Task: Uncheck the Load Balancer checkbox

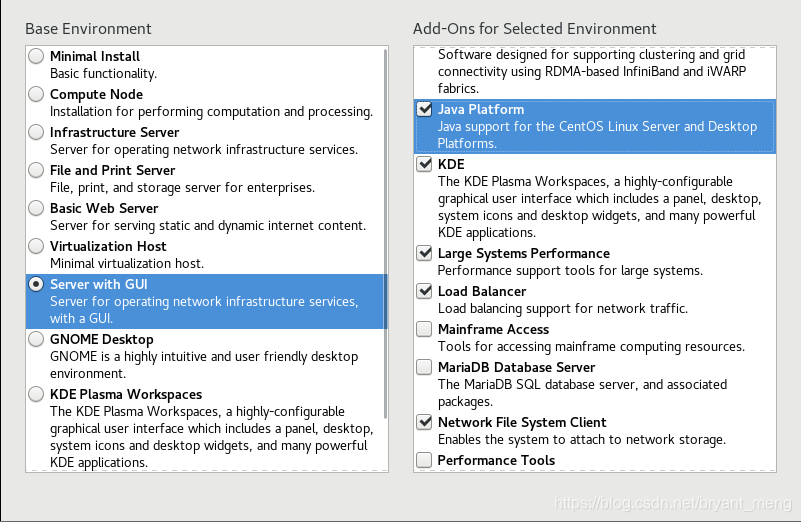Action: pos(424,291)
